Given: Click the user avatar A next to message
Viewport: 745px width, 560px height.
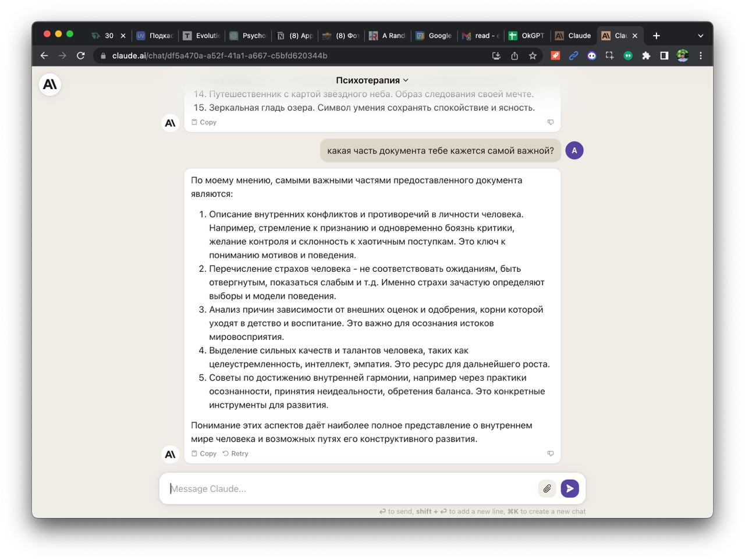Looking at the screenshot, I should (x=574, y=151).
